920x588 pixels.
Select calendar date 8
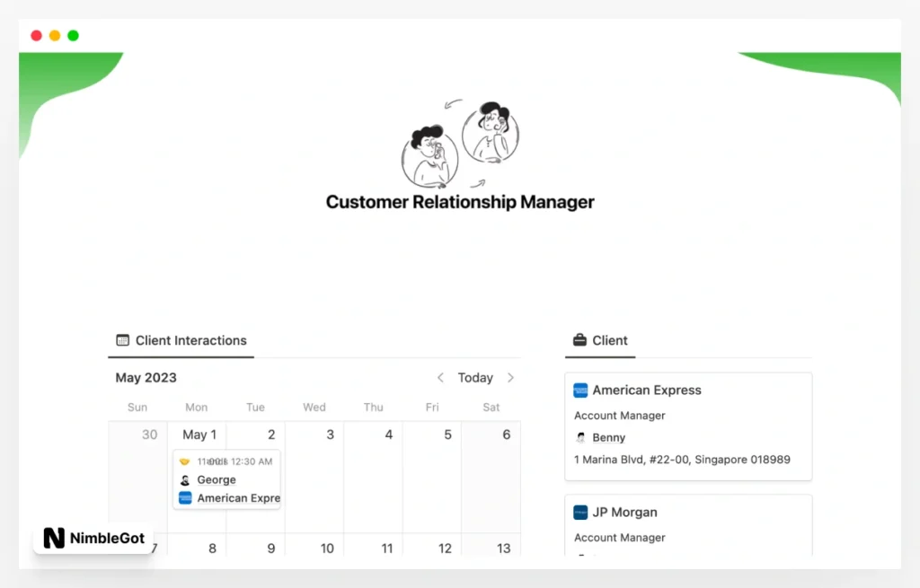(212, 549)
